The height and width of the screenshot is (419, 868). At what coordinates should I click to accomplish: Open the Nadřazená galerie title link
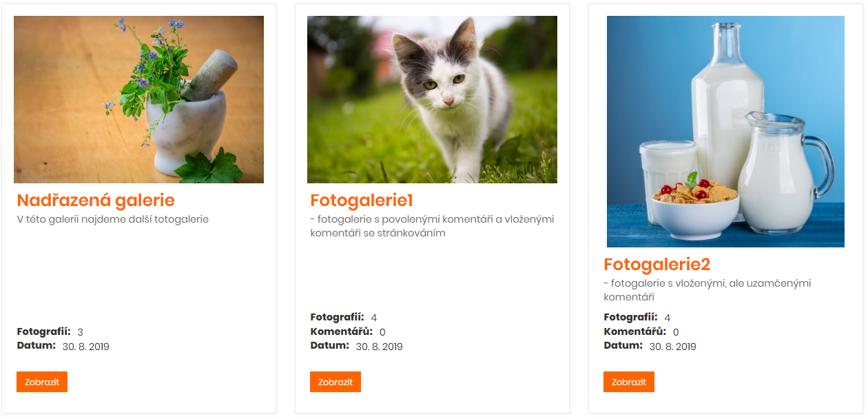coord(96,201)
